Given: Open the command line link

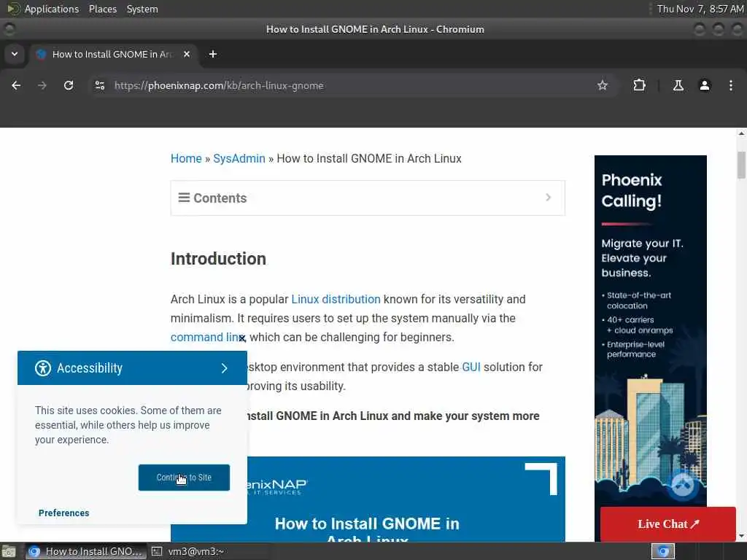Looking at the screenshot, I should (208, 337).
